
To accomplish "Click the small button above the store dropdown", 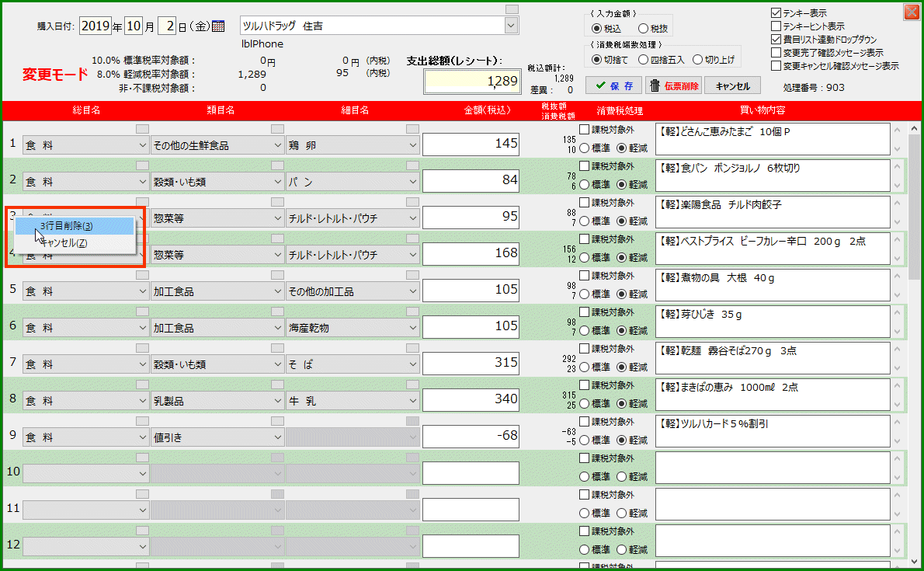I will pos(512,9).
